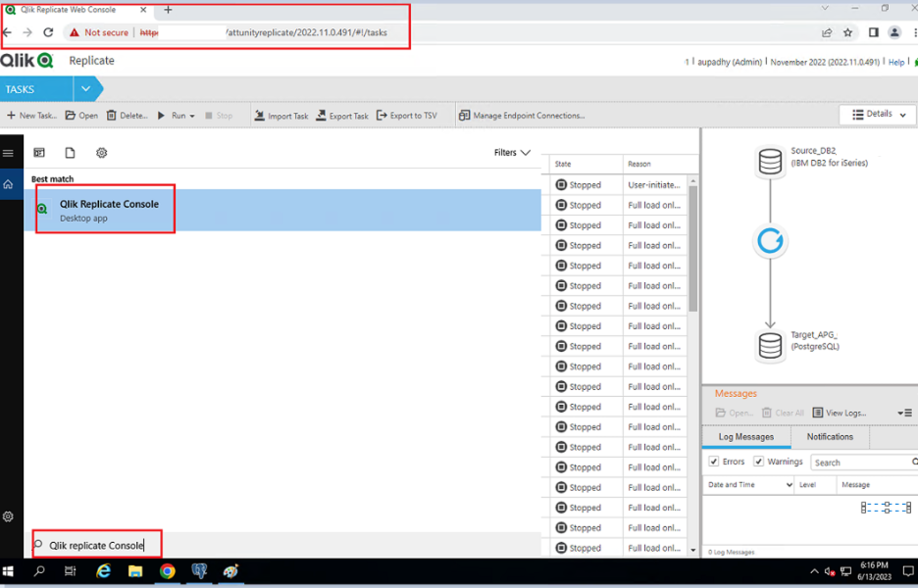Expand the search panel hamburger menu
This screenshot has height=588, width=918.
[x=8, y=153]
